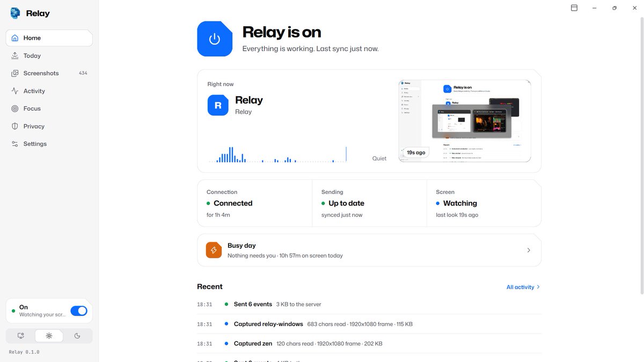Select dark theme moon icon
Viewport: 644px width, 362px height.
77,336
